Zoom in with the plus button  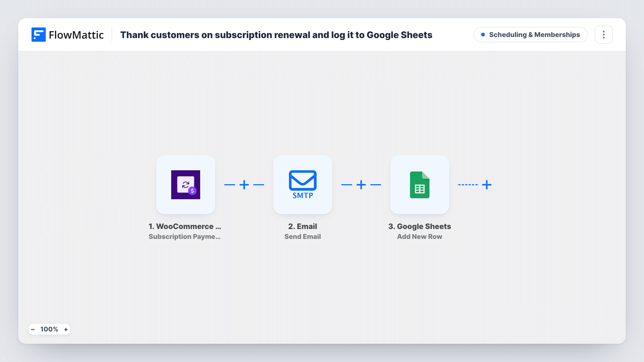click(x=66, y=329)
